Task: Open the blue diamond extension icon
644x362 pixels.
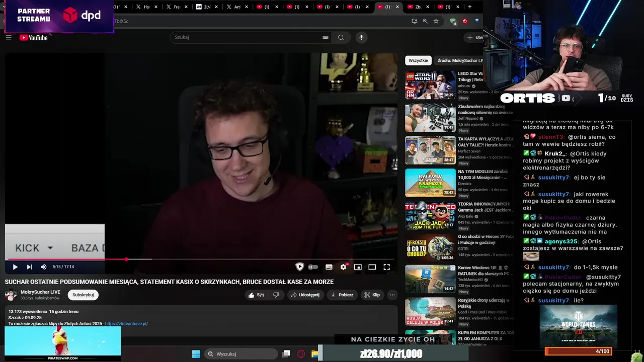Action: (x=476, y=21)
